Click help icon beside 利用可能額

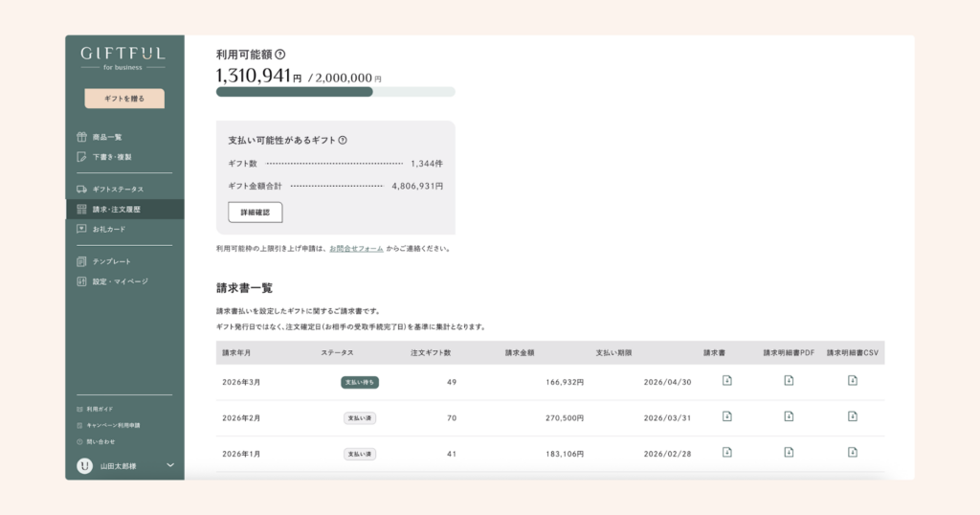pyautogui.click(x=280, y=55)
